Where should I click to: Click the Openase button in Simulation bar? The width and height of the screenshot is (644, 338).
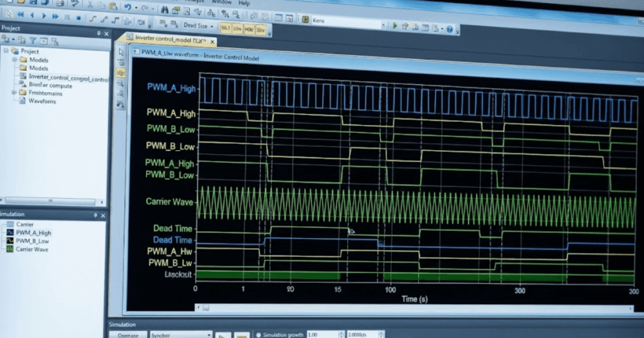coord(128,334)
